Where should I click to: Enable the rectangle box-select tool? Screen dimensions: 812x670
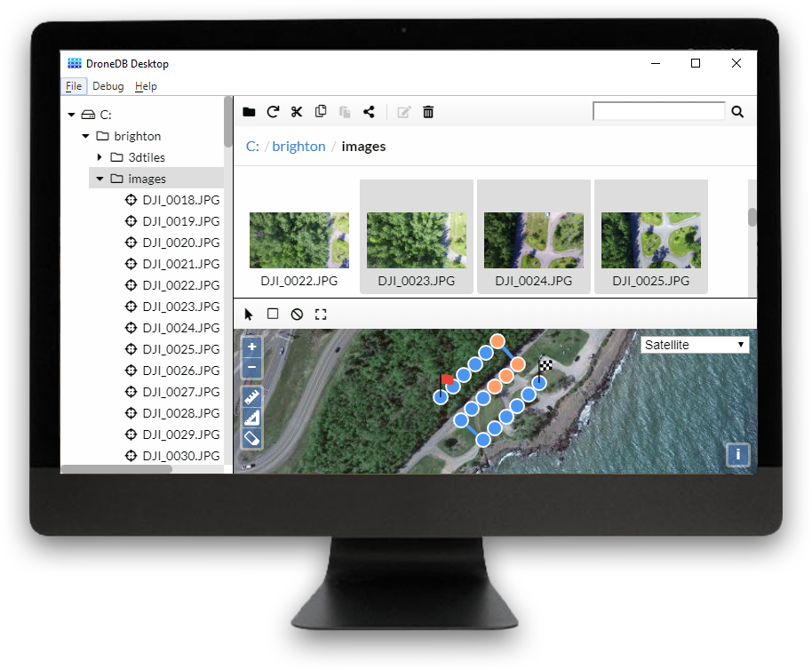tap(273, 315)
